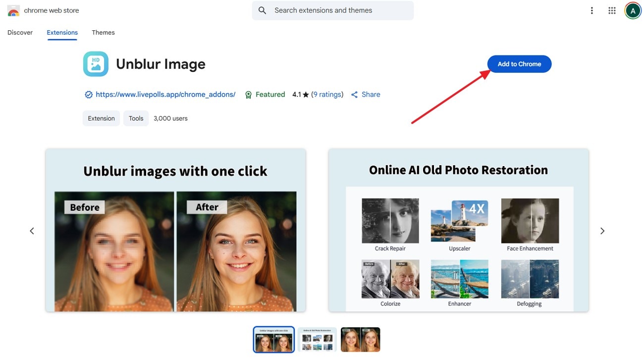Click the Unblur images with one click slide
Image resolution: width=644 pixels, height=358 pixels.
point(176,231)
